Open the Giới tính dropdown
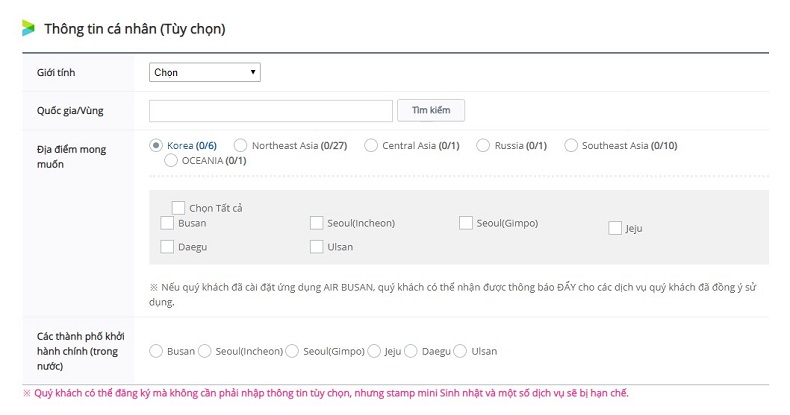 205,72
